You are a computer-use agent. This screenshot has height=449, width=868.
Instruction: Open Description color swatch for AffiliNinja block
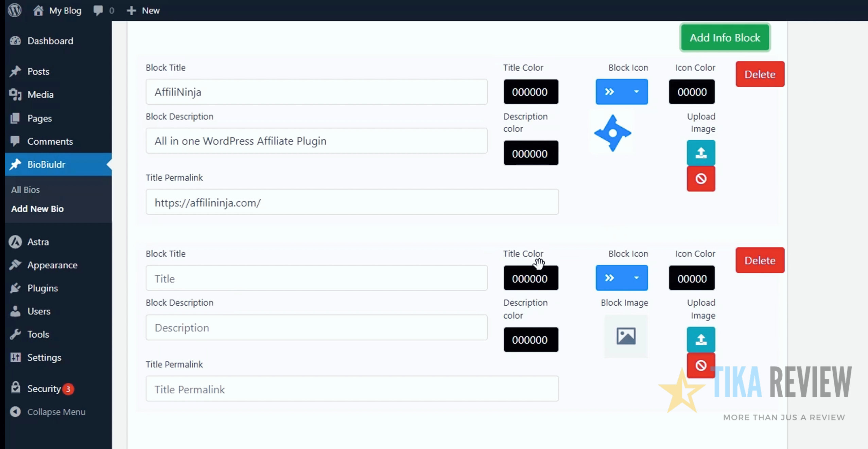[x=531, y=153]
